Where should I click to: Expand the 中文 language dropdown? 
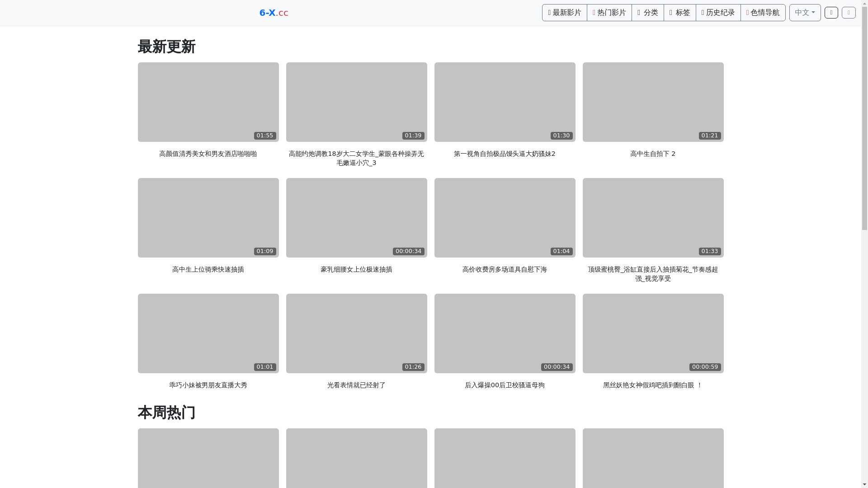coord(805,13)
